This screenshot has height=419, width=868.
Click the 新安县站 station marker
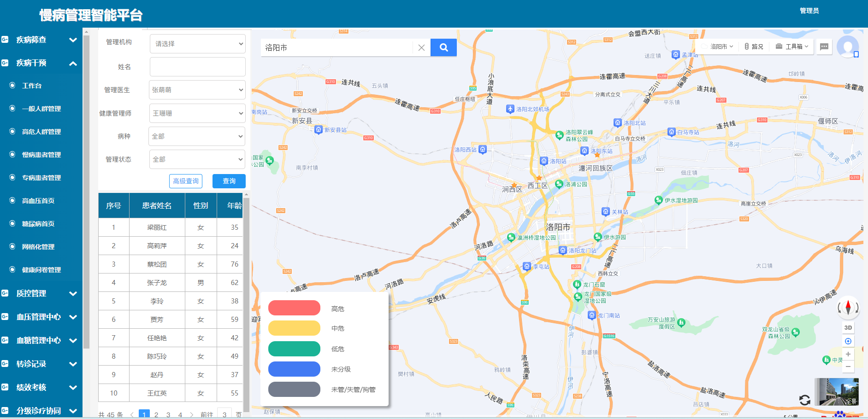(x=319, y=130)
